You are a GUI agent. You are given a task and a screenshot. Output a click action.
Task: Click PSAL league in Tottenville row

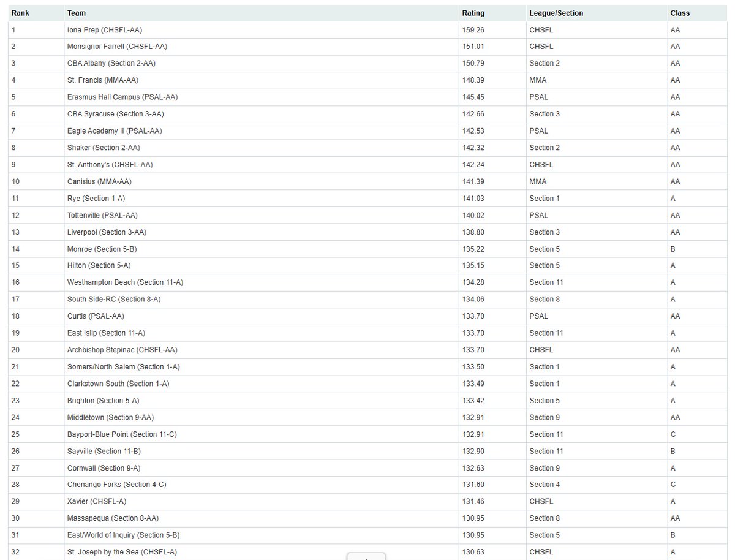538,215
